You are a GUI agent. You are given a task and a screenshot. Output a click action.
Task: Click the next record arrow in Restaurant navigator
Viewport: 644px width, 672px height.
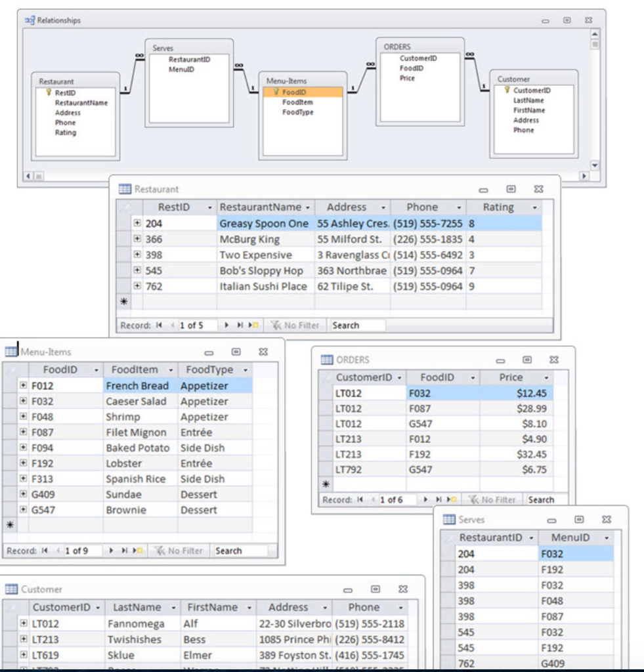click(226, 325)
